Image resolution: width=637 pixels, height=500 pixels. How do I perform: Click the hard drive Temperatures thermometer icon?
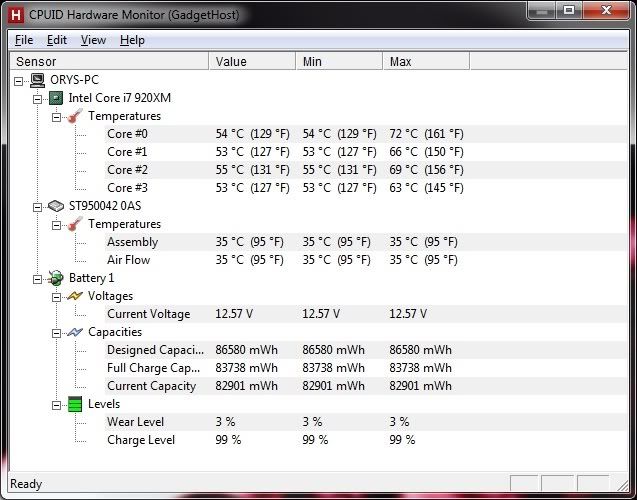point(75,224)
